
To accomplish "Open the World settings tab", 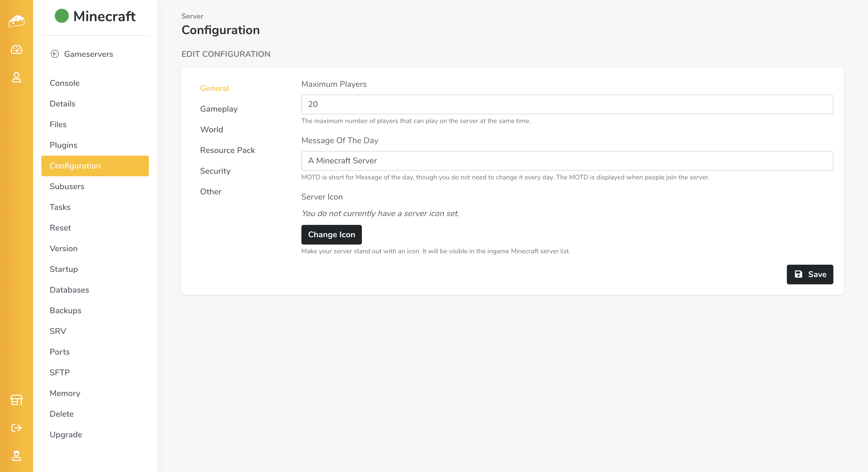I will pos(211,129).
